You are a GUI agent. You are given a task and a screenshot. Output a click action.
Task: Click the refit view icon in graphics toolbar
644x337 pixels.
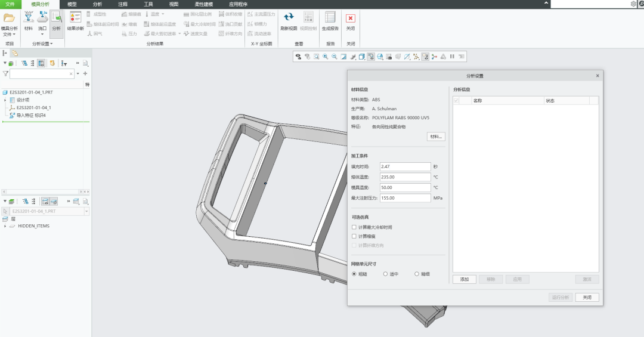316,57
